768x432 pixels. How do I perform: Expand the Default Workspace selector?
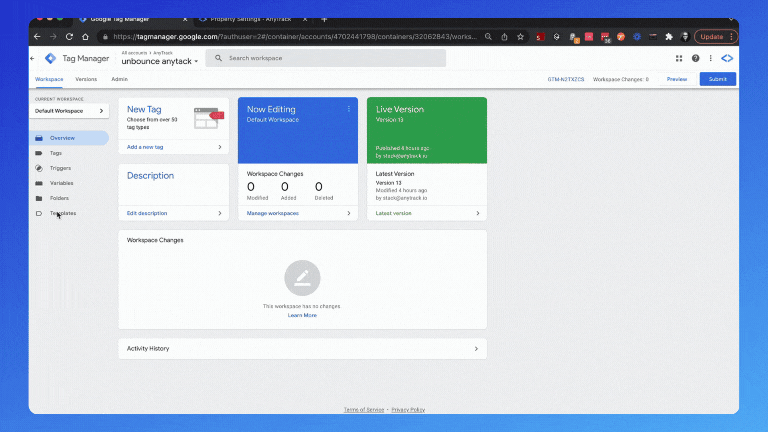(x=69, y=111)
